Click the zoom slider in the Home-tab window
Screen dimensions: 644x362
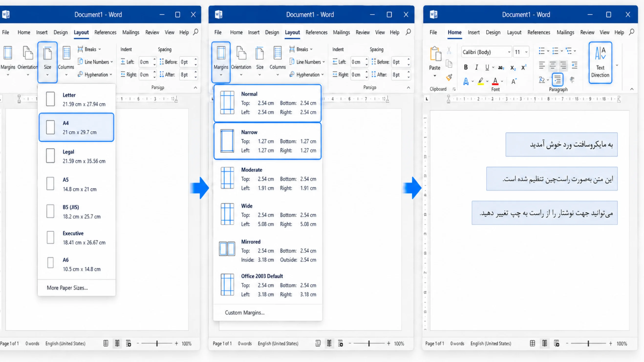point(588,343)
